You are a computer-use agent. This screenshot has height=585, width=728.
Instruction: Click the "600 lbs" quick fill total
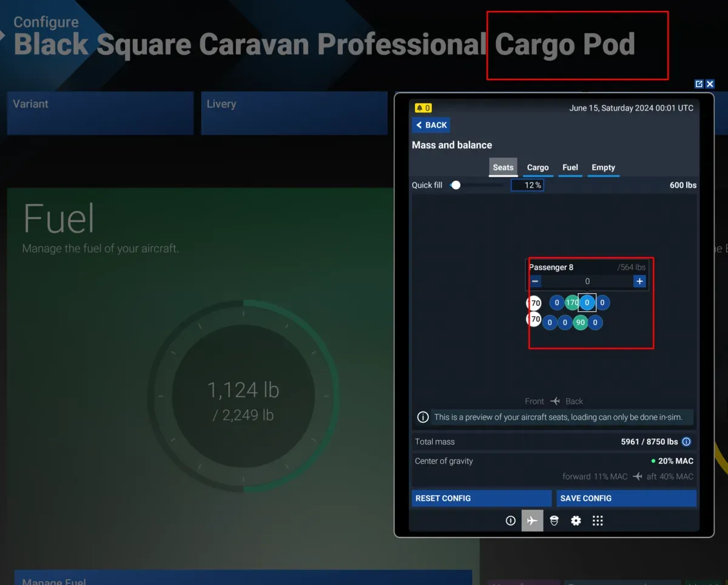point(683,185)
